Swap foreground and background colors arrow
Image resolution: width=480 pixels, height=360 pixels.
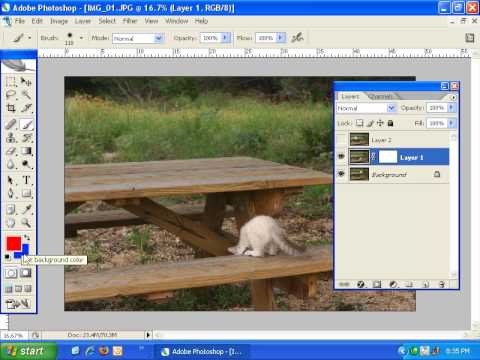click(27, 238)
